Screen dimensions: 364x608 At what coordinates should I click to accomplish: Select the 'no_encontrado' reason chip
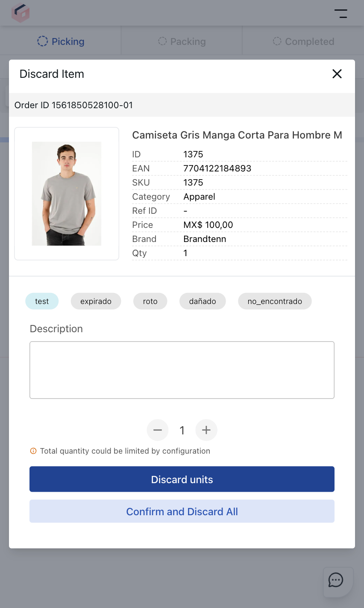click(x=275, y=301)
